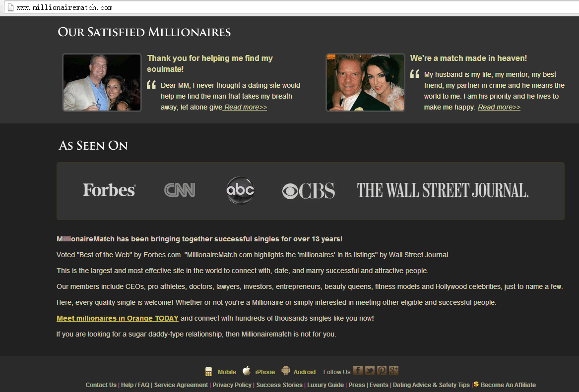Click the 'bringing together successful singles for over 13 years' line
The height and width of the screenshot is (392, 579).
[199, 239]
